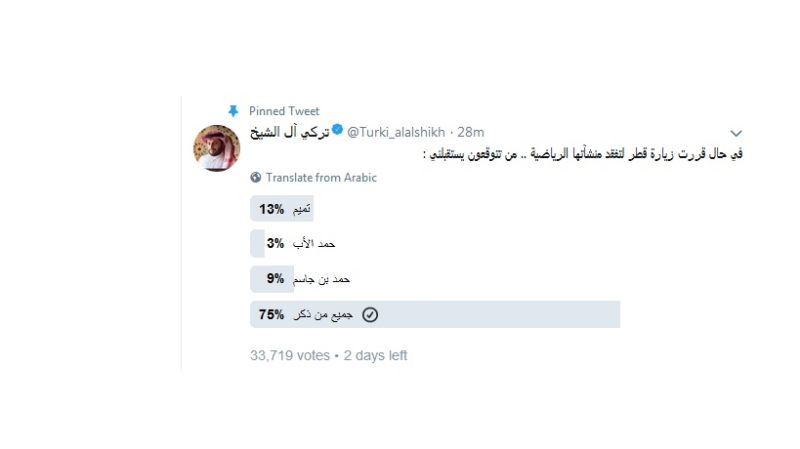
Task: Open the @Turki_alalshikh handle link
Action: [x=396, y=132]
